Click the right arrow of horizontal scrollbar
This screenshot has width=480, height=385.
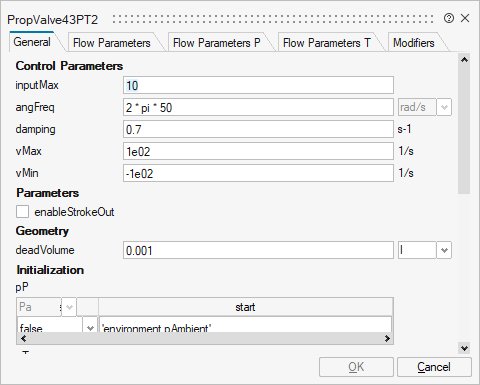pos(387,339)
